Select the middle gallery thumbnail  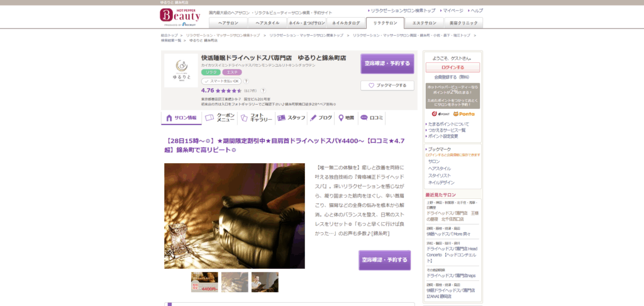(235, 282)
